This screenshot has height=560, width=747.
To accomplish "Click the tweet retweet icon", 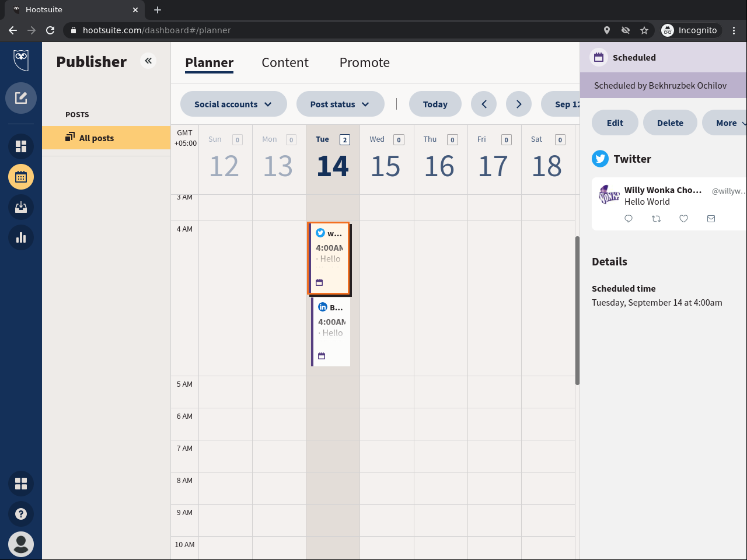I will (656, 219).
